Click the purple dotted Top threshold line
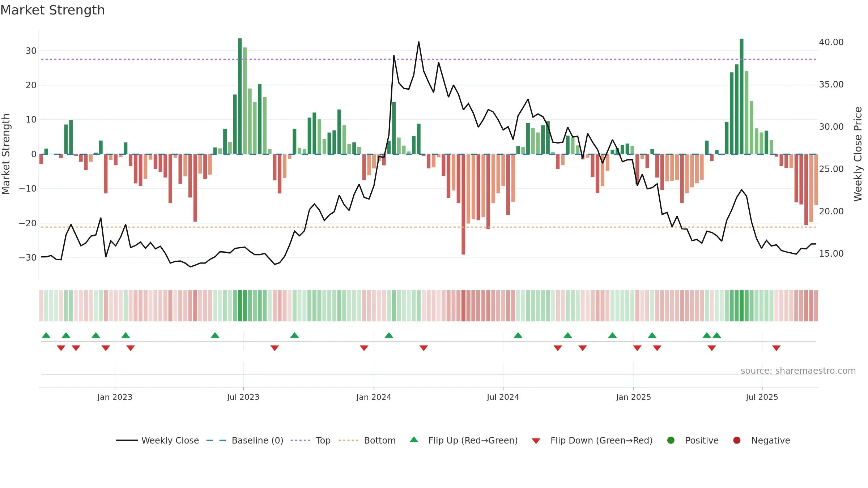 pyautogui.click(x=429, y=59)
